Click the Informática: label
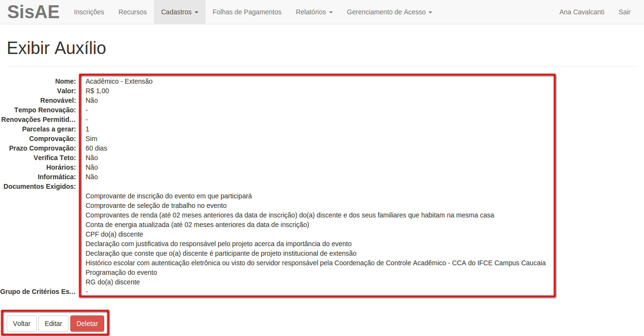644x336 pixels. [x=57, y=177]
